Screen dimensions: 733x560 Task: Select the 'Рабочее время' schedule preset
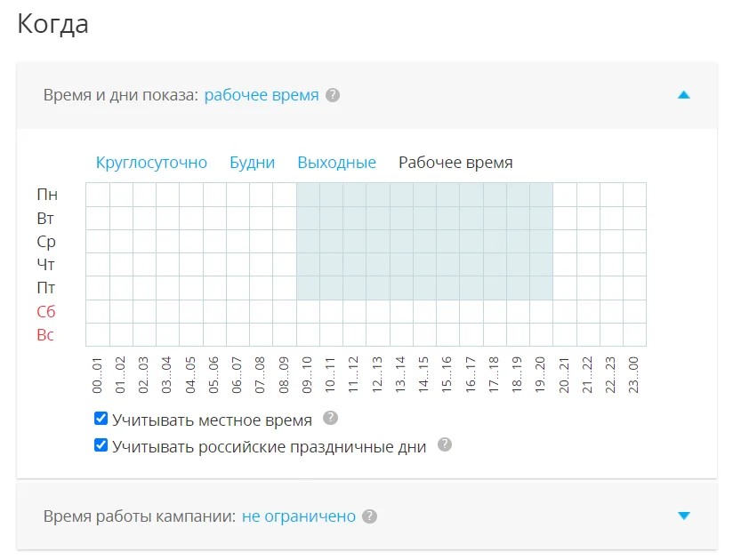[x=455, y=163]
